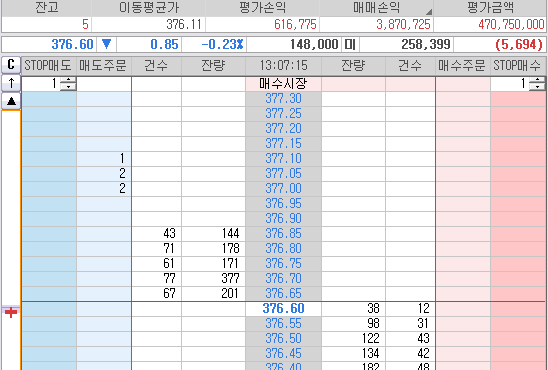Viewport: 548px width, 370px height.
Task: Click the solid triangle page-up button
Action: point(11,101)
